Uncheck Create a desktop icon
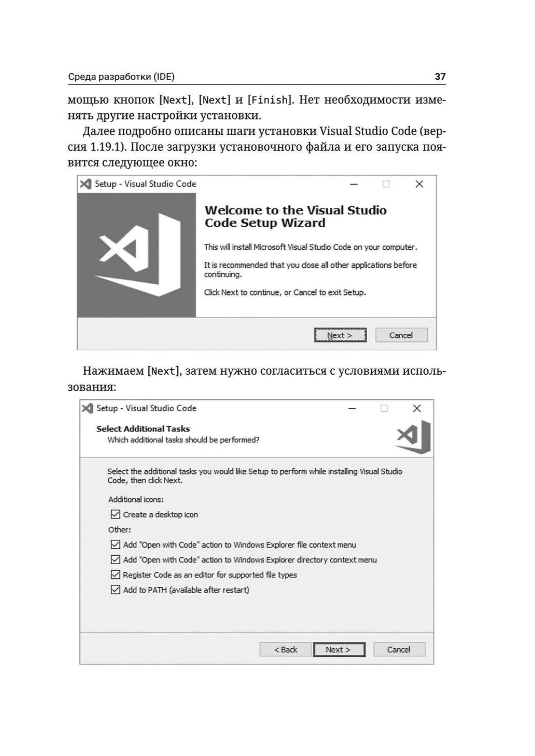This screenshot has width=535, height=756. point(115,514)
